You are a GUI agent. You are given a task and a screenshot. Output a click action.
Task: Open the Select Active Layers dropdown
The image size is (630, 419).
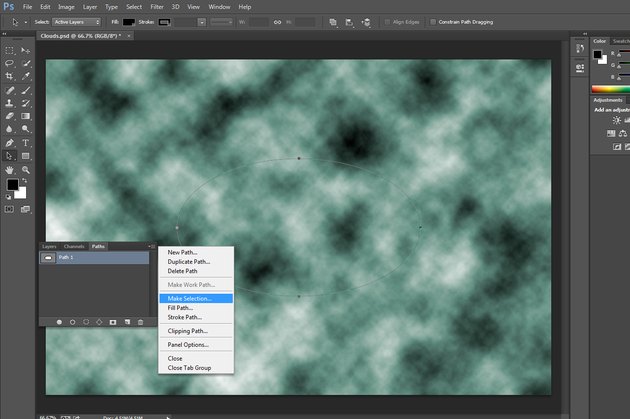click(x=76, y=22)
